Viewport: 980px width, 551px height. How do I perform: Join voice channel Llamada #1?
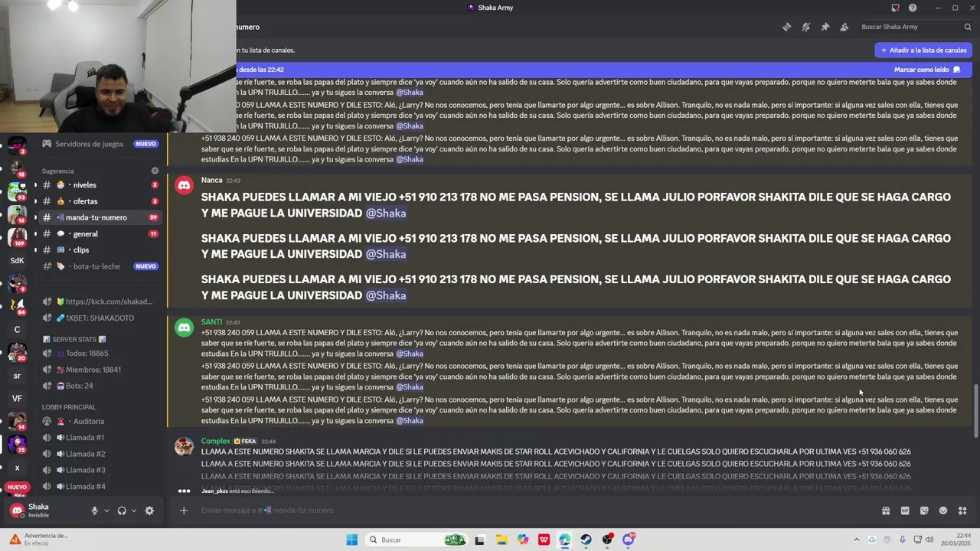tap(100, 438)
